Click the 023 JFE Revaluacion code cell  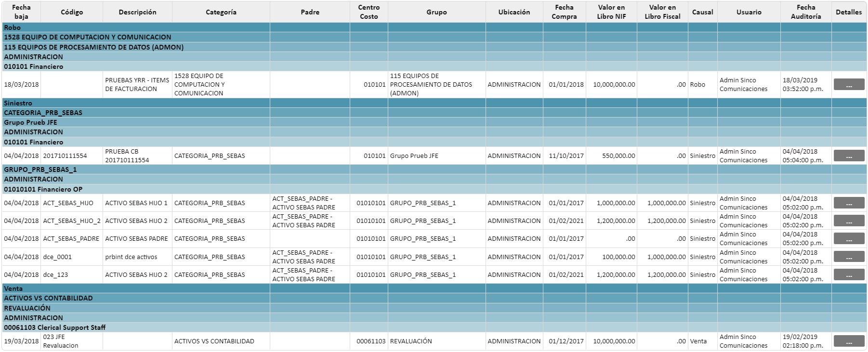click(72, 341)
